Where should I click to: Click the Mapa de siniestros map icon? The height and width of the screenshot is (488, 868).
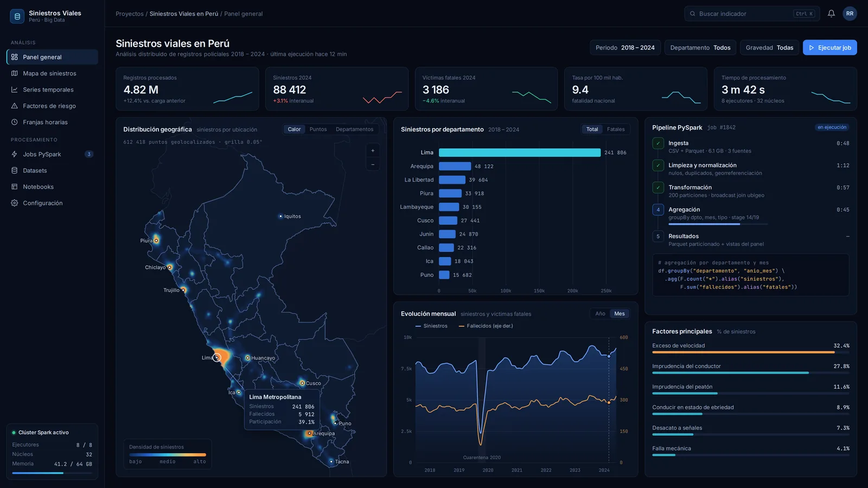click(x=15, y=73)
